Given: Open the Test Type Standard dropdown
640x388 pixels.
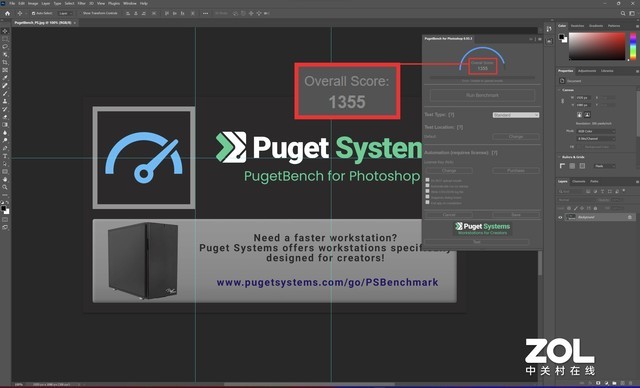Looking at the screenshot, I should (516, 115).
